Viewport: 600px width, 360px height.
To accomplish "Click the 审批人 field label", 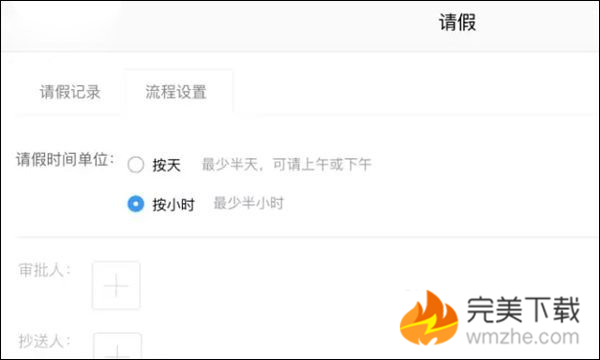I will [x=44, y=270].
